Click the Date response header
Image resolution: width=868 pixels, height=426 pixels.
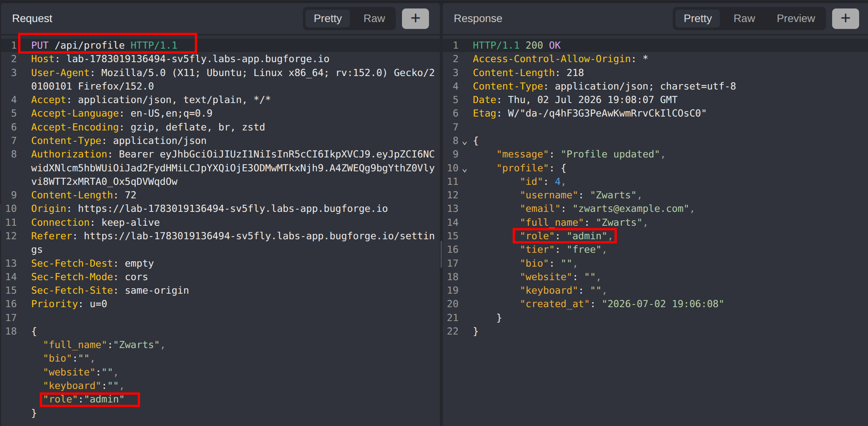[575, 100]
